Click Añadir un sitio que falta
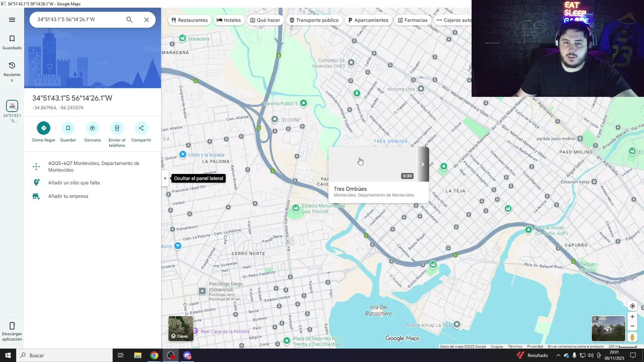 coord(93,183)
